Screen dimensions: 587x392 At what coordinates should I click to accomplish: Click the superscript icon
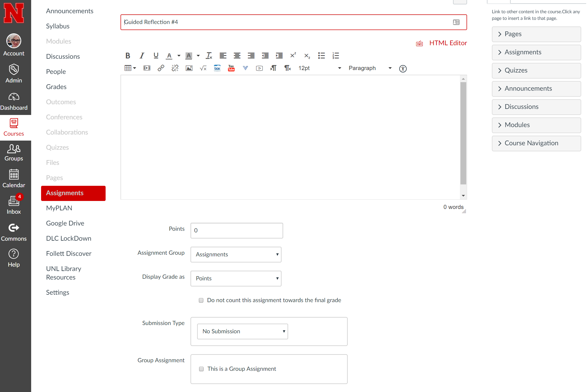click(293, 55)
